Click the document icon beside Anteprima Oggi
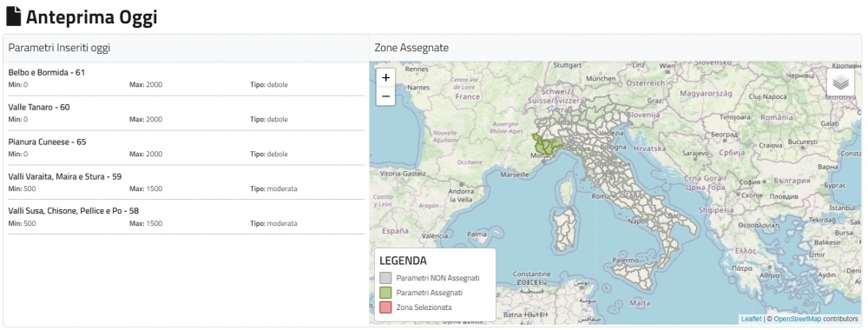The height and width of the screenshot is (330, 868). [13, 17]
